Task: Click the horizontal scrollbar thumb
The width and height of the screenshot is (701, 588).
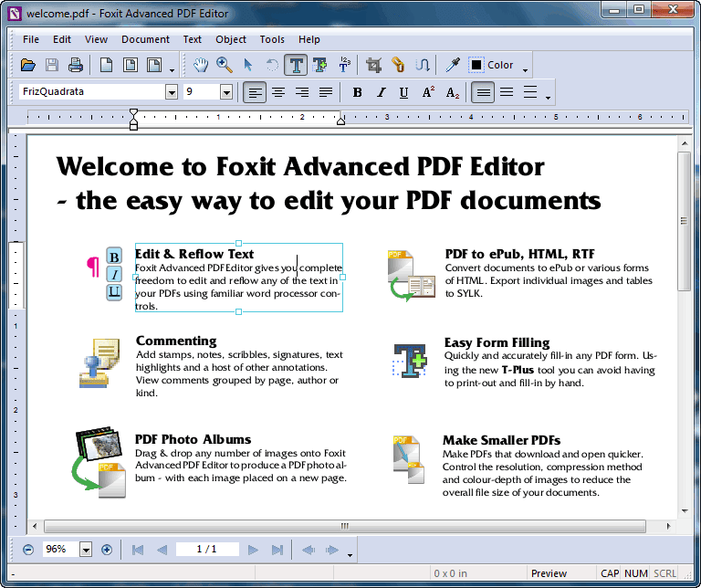Action: pyautogui.click(x=345, y=526)
